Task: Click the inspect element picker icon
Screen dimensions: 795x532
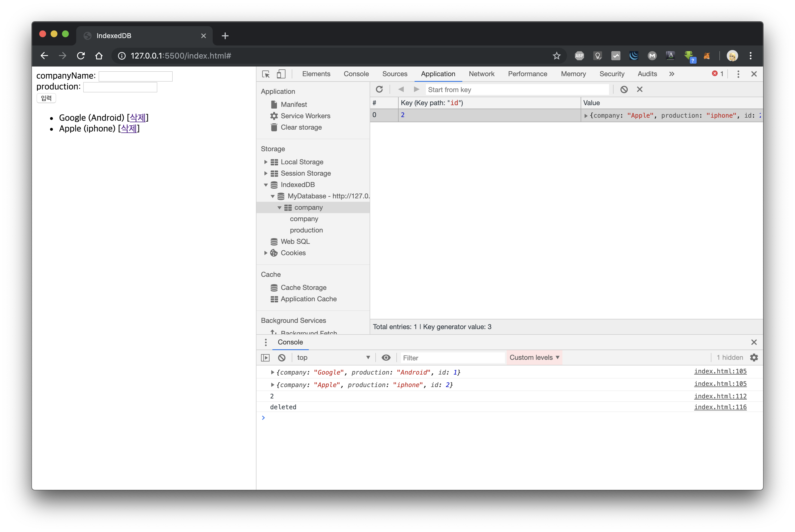Action: click(266, 74)
